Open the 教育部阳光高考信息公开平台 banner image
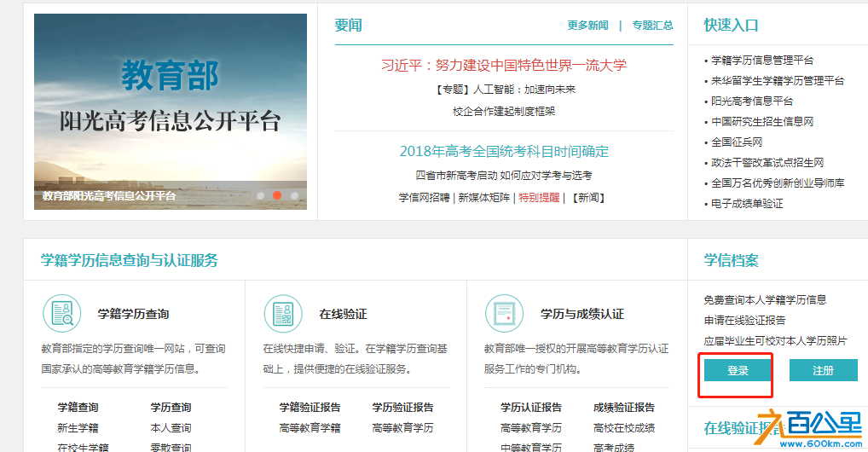The height and width of the screenshot is (452, 868). tap(171, 112)
